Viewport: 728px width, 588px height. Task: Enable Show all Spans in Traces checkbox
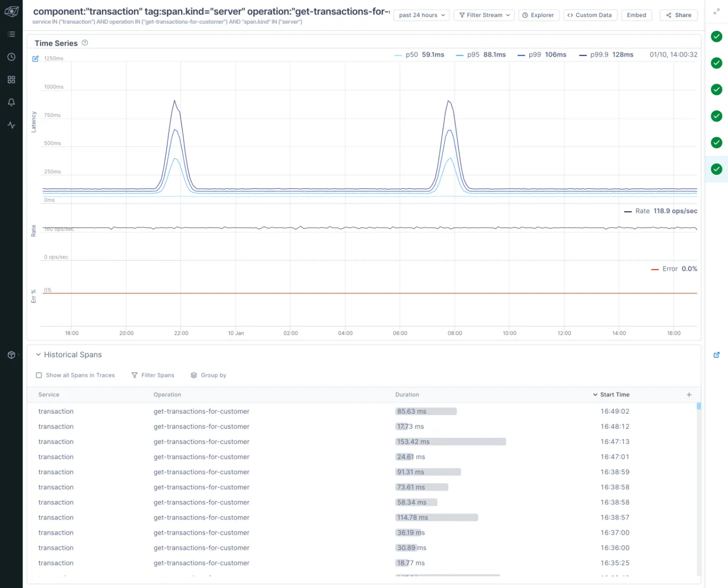39,375
